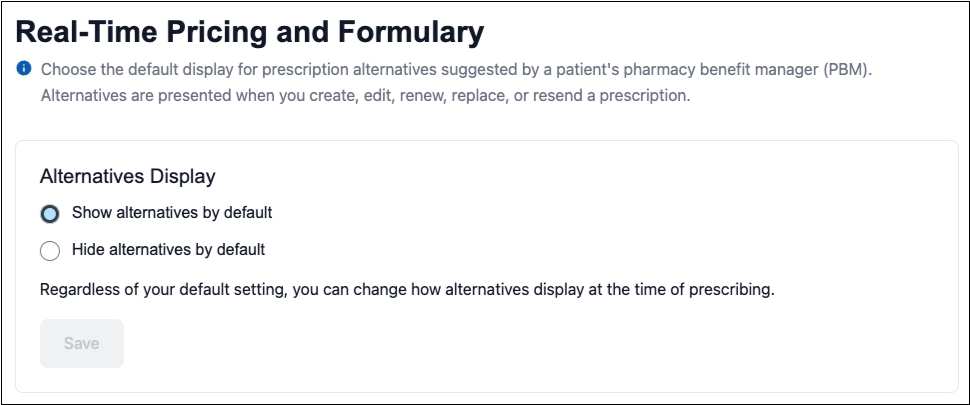Select Show alternatives by default radio button
The height and width of the screenshot is (405, 970).
[x=49, y=214]
